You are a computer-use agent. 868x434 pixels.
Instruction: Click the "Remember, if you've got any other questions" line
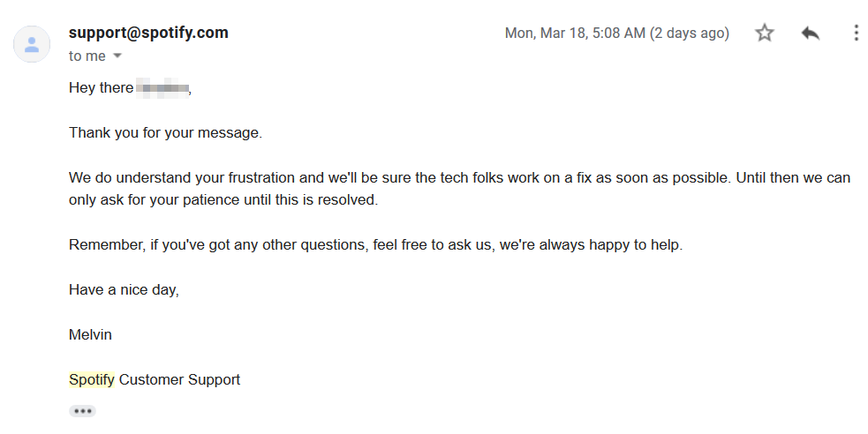376,245
